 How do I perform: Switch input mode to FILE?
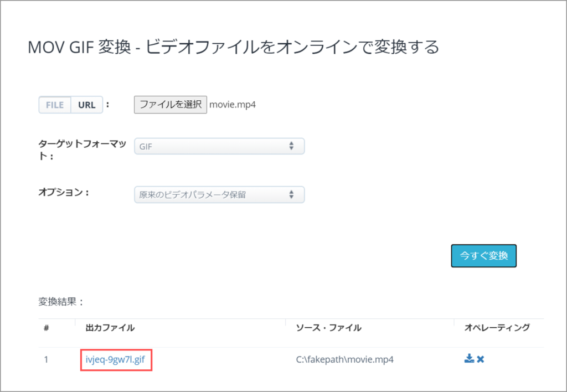pyautogui.click(x=55, y=105)
